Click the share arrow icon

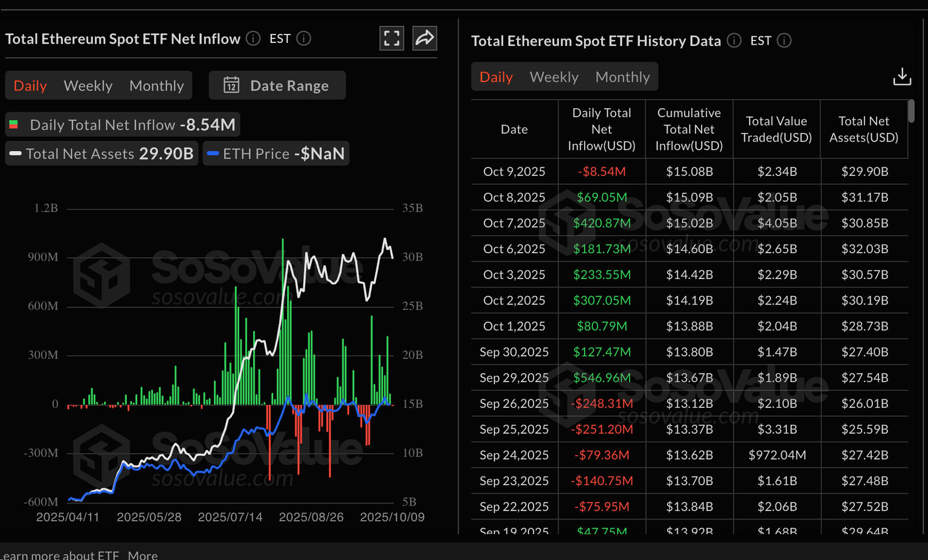click(x=425, y=39)
